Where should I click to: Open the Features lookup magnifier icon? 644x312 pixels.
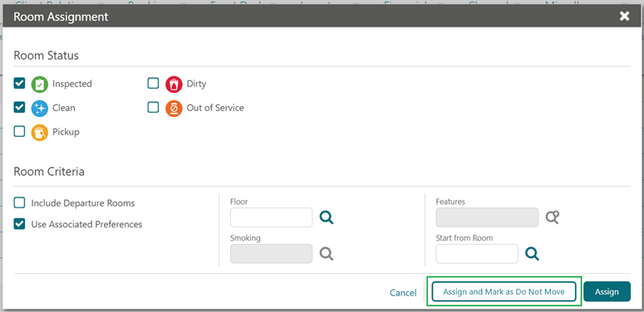click(553, 217)
